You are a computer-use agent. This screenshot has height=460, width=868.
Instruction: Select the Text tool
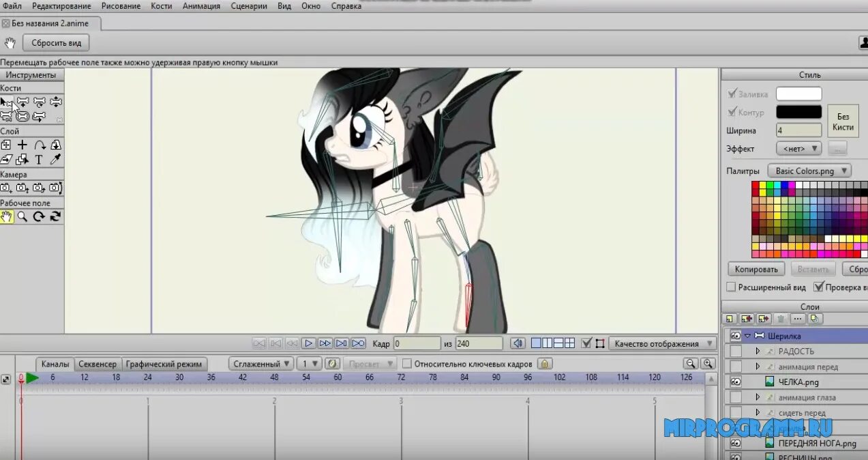pos(39,160)
